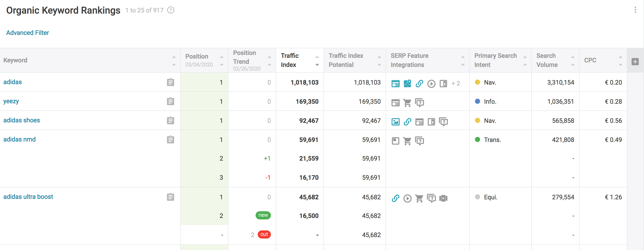Click the question box SERP icon in the adidas shoes row
Viewport: 644px width, 250px height.
point(443,122)
